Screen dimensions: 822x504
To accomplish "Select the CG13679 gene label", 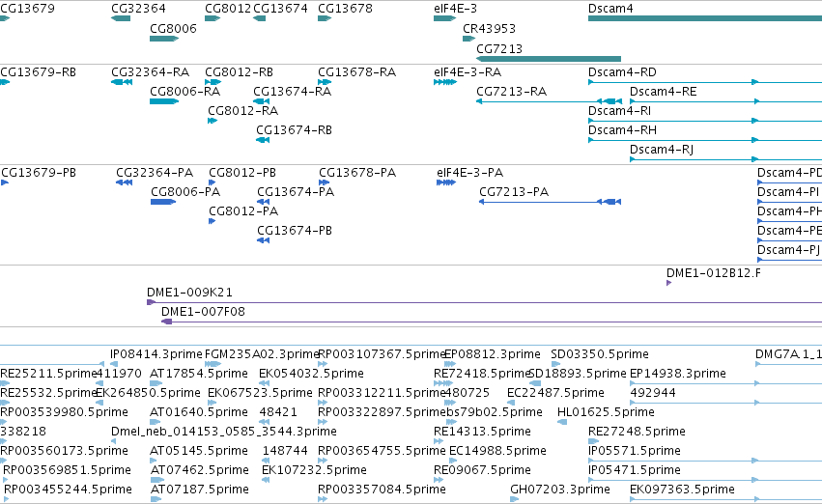I will [x=27, y=9].
